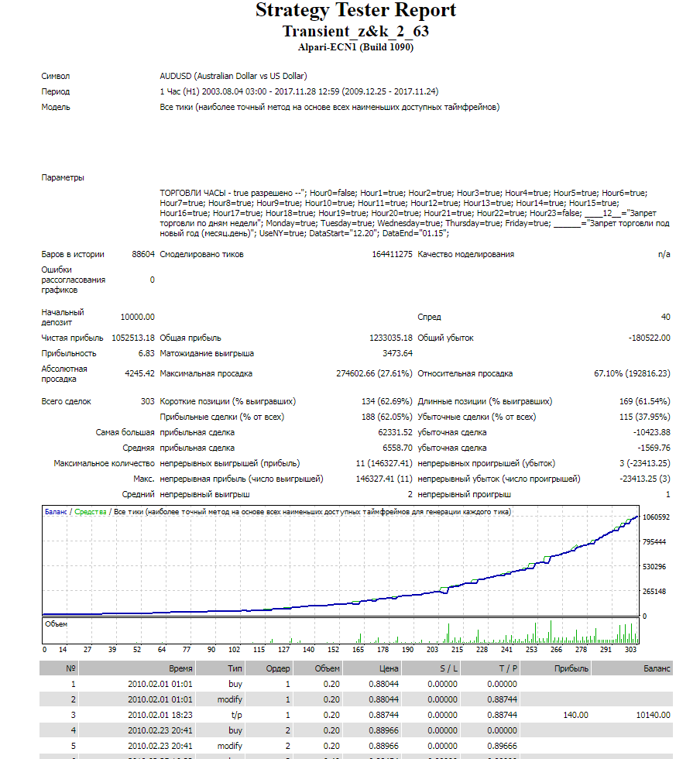Click the parameters text block listing Hour0=false
This screenshot has height=759, width=700.
[x=414, y=213]
